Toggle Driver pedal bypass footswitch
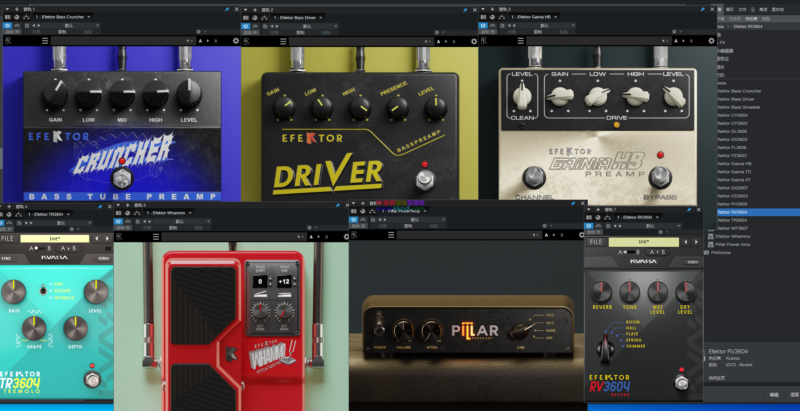The height and width of the screenshot is (411, 800). click(x=424, y=181)
